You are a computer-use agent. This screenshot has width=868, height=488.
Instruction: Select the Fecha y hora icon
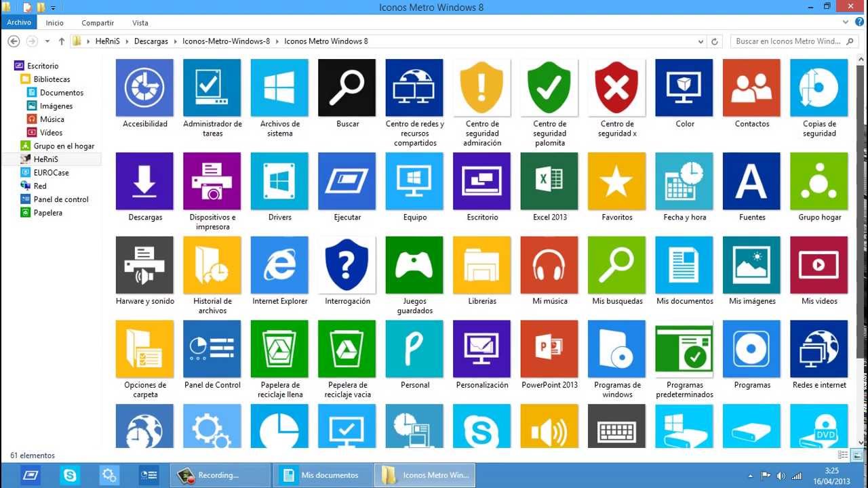[684, 181]
